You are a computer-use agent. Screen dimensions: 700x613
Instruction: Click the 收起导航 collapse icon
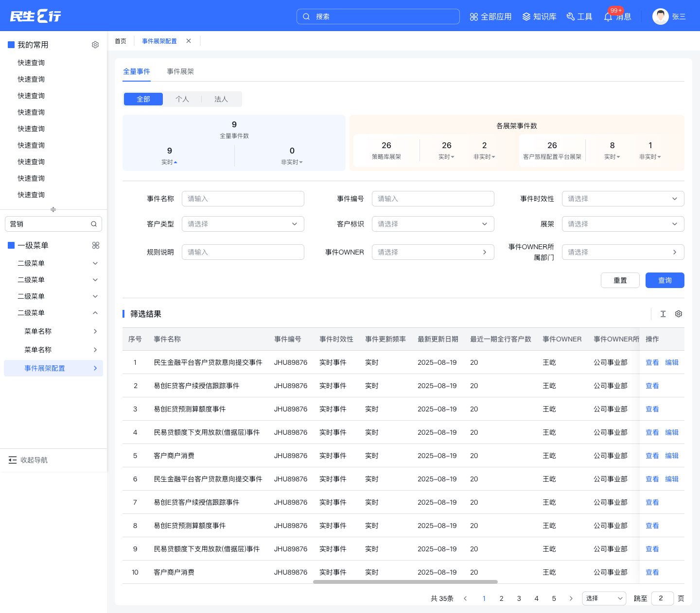[13, 460]
